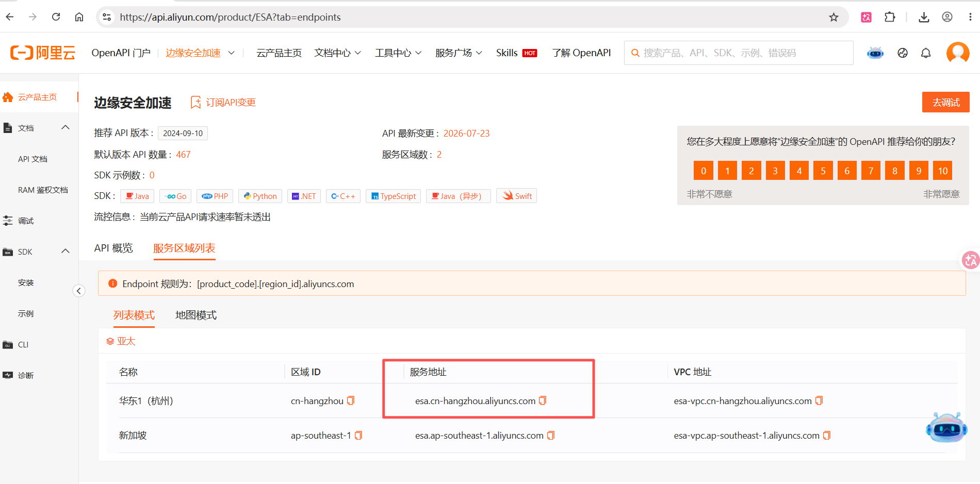The height and width of the screenshot is (484, 980).
Task: Expand the 边缘安全加速 product dropdown
Action: coord(200,53)
